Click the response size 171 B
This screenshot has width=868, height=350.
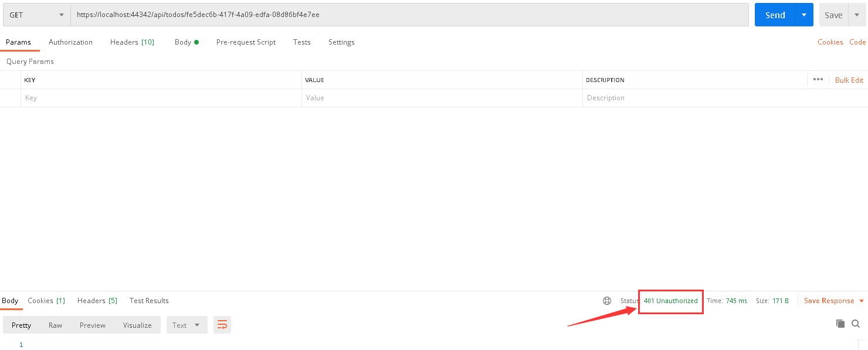(x=781, y=301)
